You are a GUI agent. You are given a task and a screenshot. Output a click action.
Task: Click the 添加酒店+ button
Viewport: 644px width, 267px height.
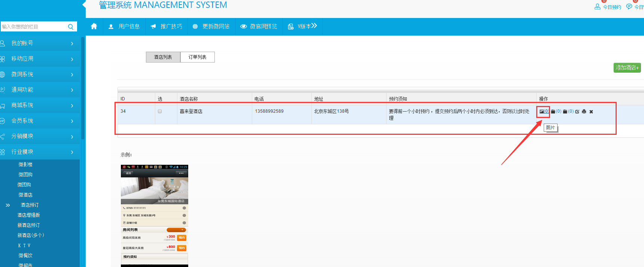tap(627, 68)
